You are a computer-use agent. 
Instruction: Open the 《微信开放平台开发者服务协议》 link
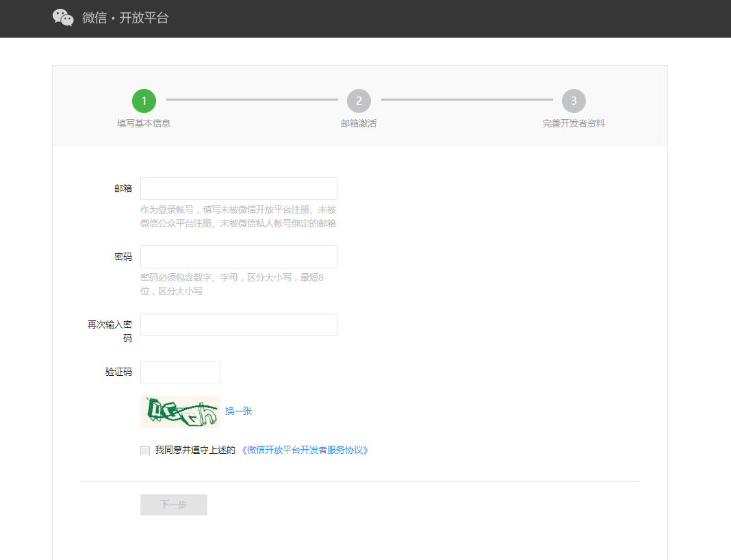tap(305, 450)
